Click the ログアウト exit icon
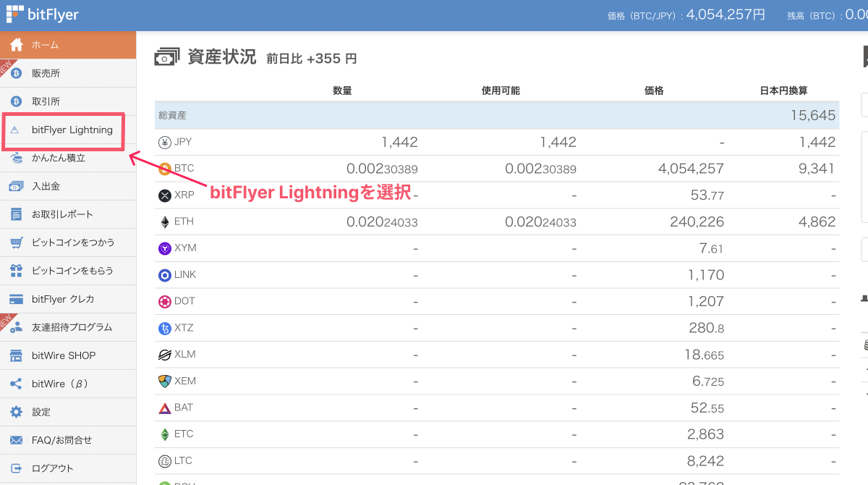Screen dimensions: 868x485 coord(16,468)
